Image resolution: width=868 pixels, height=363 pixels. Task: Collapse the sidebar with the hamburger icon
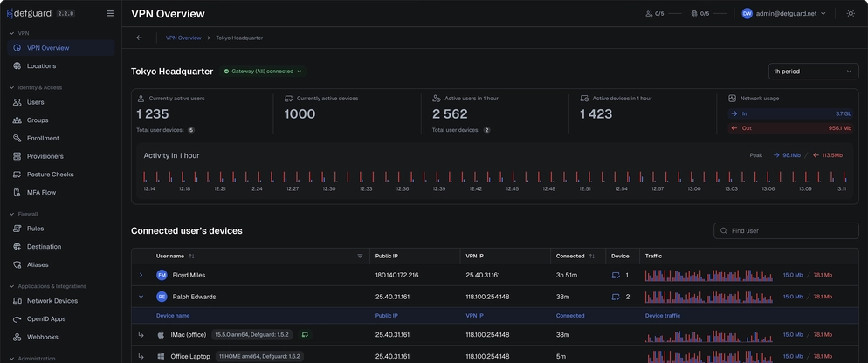coord(110,14)
